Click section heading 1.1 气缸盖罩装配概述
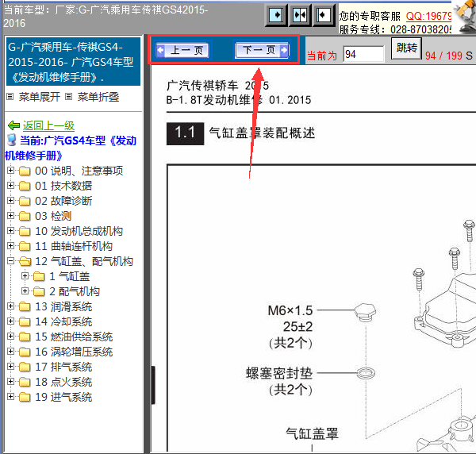The width and height of the screenshot is (476, 454). coord(241,133)
